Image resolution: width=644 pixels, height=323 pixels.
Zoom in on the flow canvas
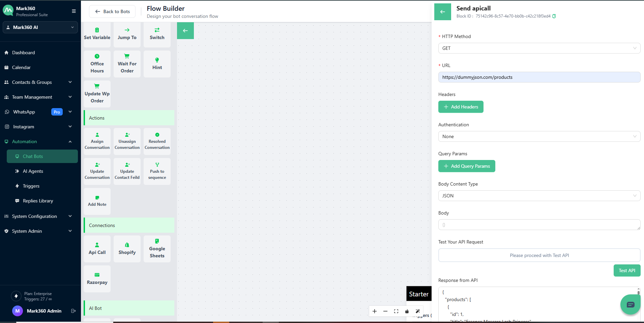tap(375, 311)
